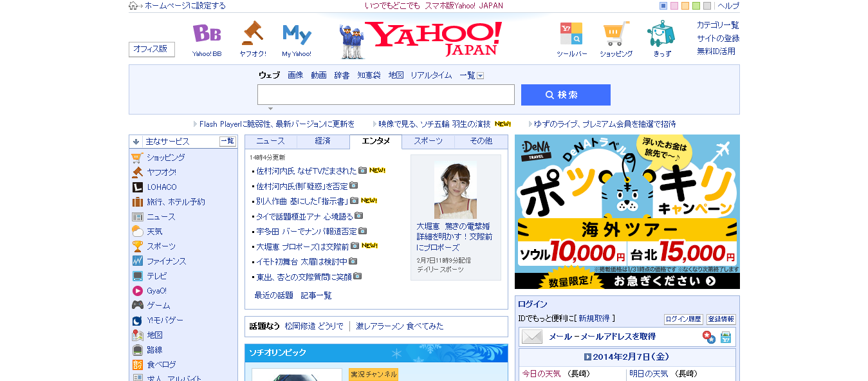Image resolution: width=868 pixels, height=381 pixels.
Task: Click the mail envelope icon in login box
Action: click(532, 337)
